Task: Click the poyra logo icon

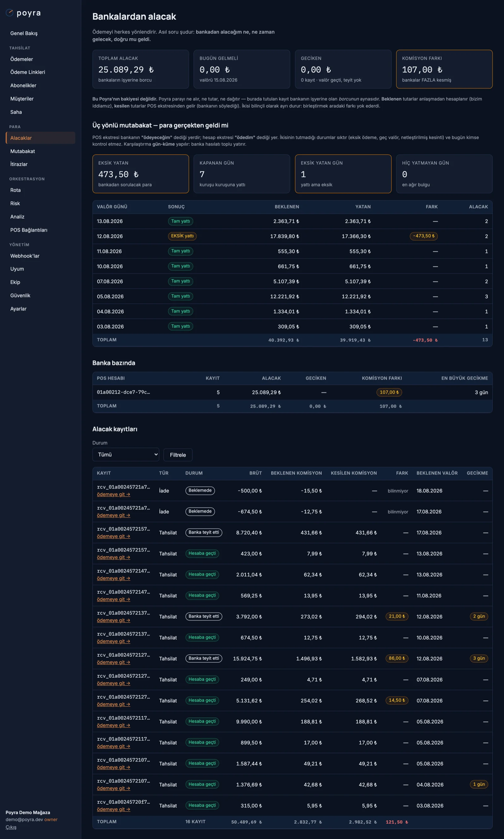Action: click(x=9, y=13)
